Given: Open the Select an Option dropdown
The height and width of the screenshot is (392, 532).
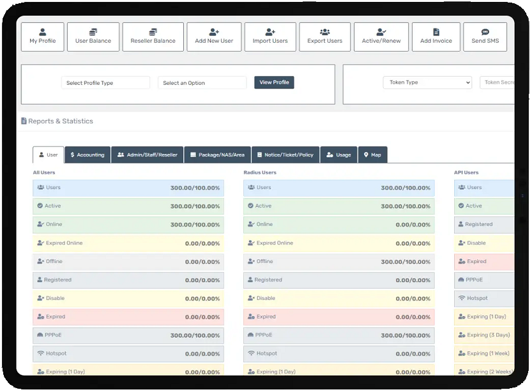Looking at the screenshot, I should pos(202,83).
